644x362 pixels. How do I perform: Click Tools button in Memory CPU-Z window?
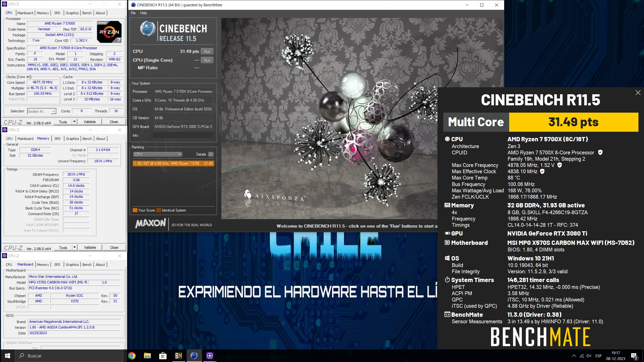point(63,248)
